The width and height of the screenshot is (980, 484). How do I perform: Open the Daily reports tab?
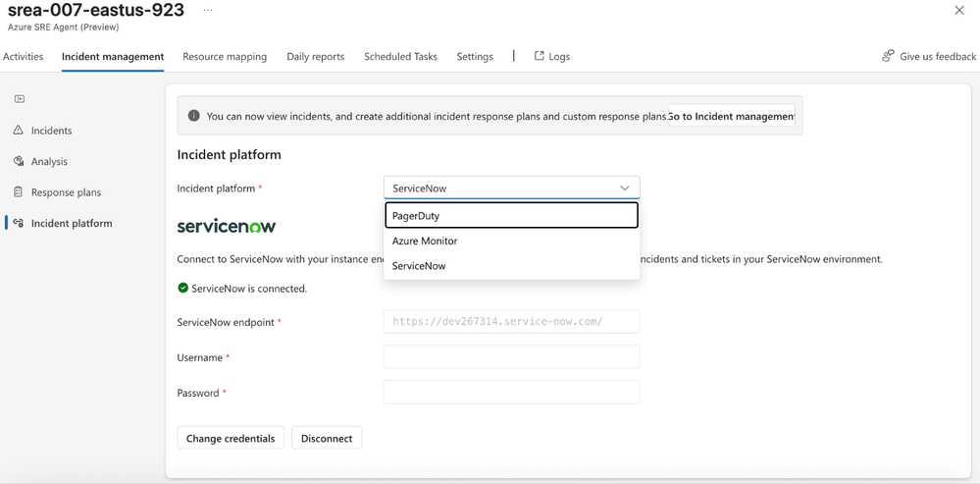[x=316, y=56]
